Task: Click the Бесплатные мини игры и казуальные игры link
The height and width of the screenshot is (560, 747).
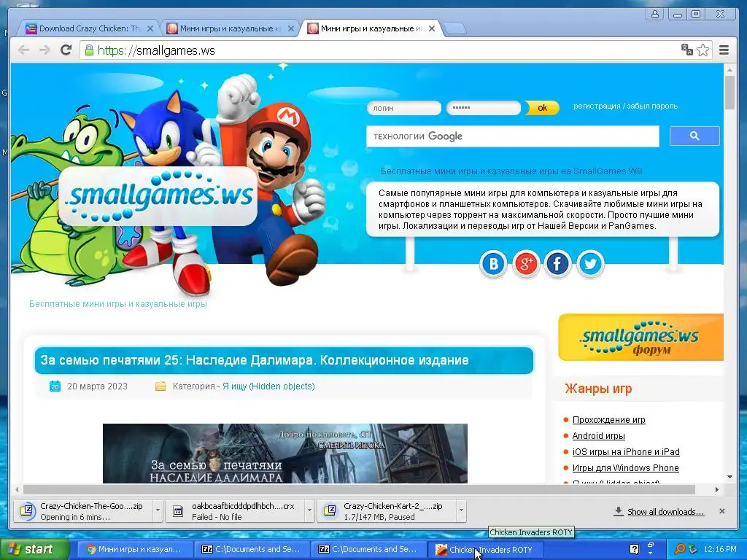Action: click(118, 304)
